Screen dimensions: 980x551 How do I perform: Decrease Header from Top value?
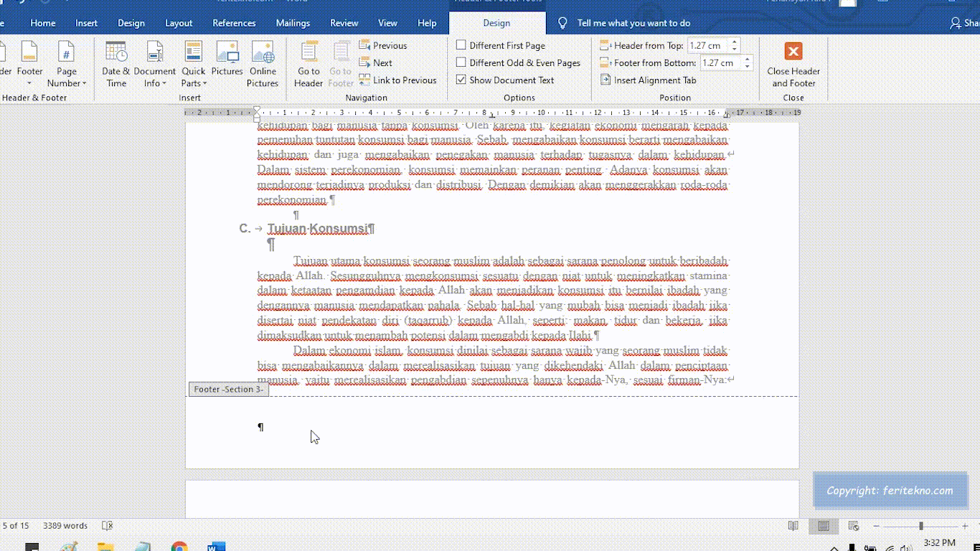(x=734, y=49)
